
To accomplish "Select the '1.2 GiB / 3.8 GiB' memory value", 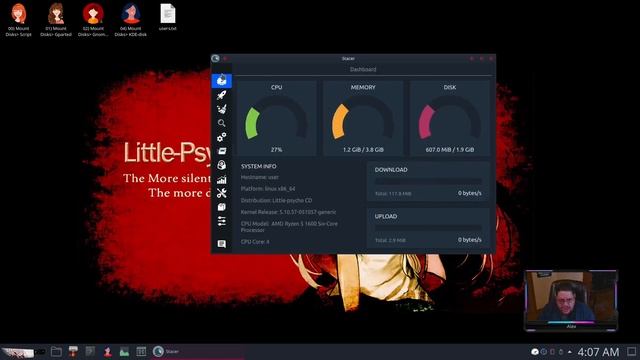I will tap(363, 150).
